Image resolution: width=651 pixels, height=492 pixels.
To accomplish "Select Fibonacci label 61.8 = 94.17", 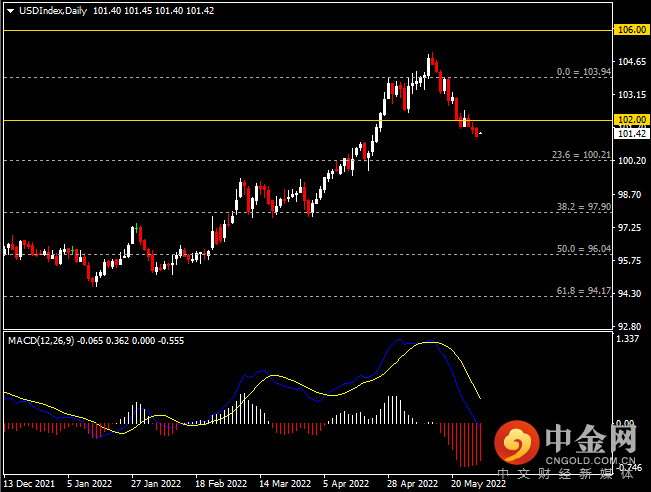I will tap(584, 291).
